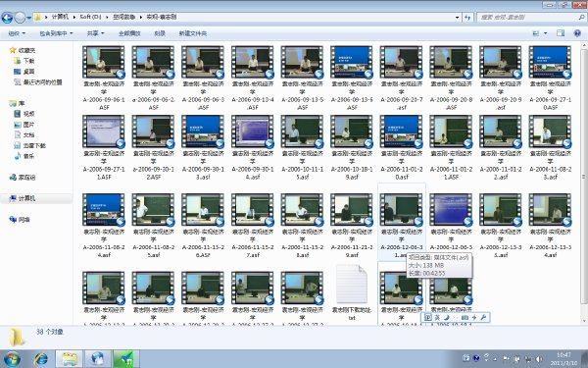The width and height of the screenshot is (588, 368).
Task: Select video file A-2006-09-06-1.ASF
Action: (104, 78)
